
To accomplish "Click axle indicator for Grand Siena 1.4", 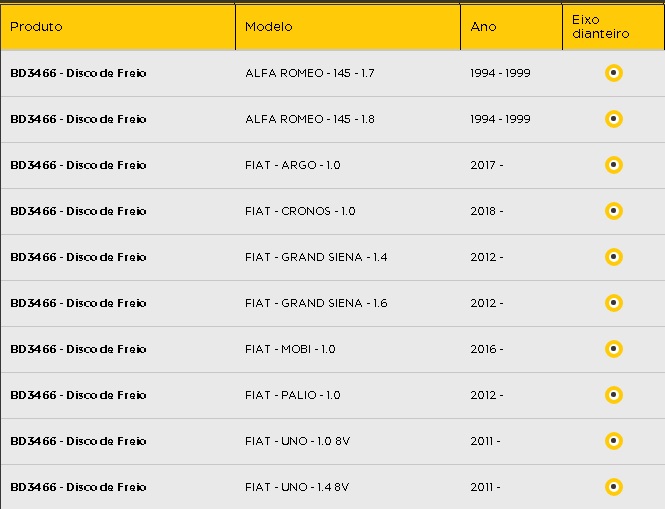I will point(614,257).
